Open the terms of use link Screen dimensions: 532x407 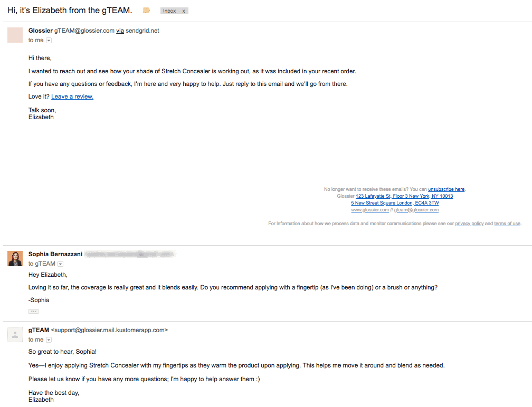pos(507,224)
